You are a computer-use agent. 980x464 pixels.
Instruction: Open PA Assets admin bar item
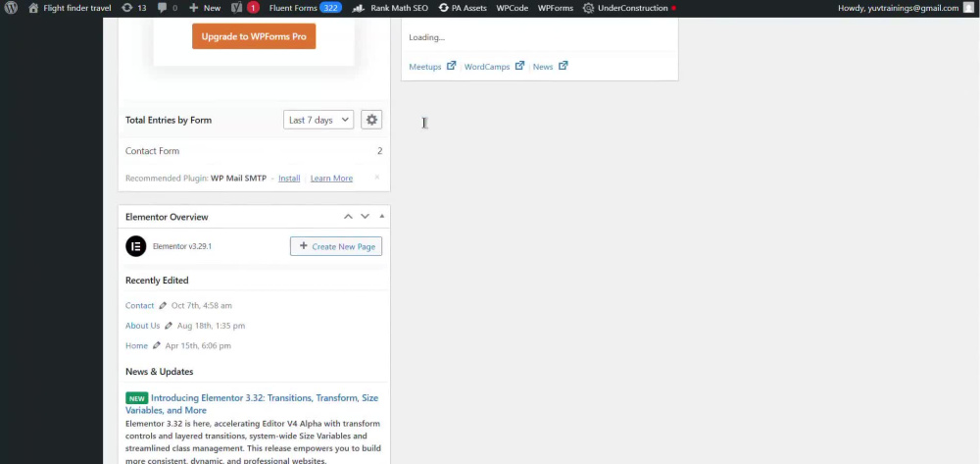click(x=464, y=8)
